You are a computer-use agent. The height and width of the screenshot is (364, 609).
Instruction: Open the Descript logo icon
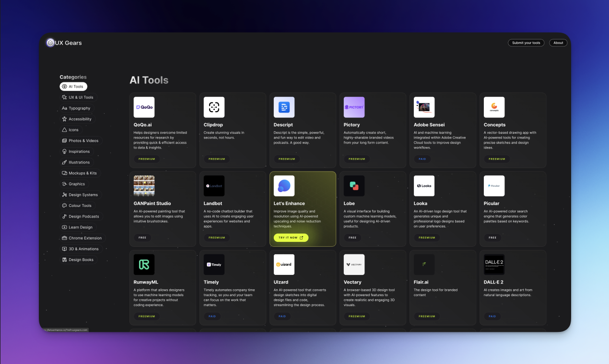point(284,107)
